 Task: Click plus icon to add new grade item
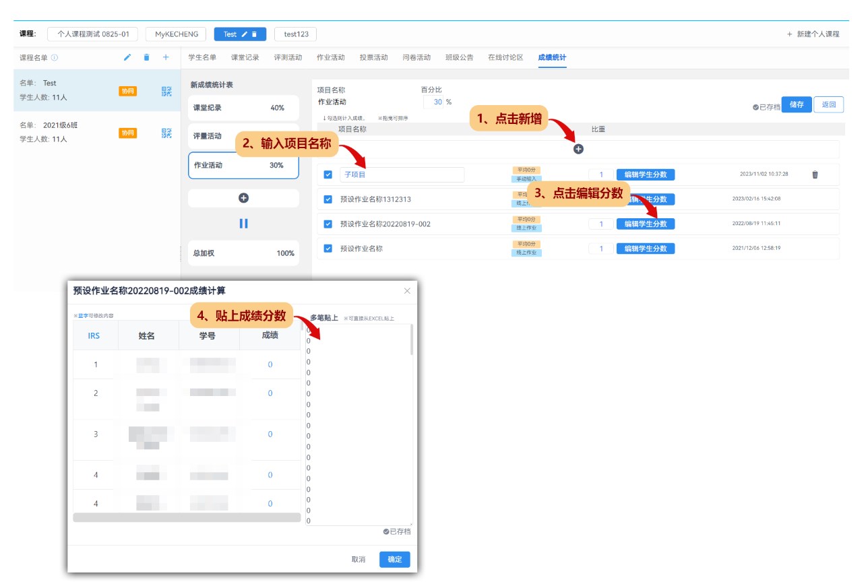pyautogui.click(x=578, y=149)
